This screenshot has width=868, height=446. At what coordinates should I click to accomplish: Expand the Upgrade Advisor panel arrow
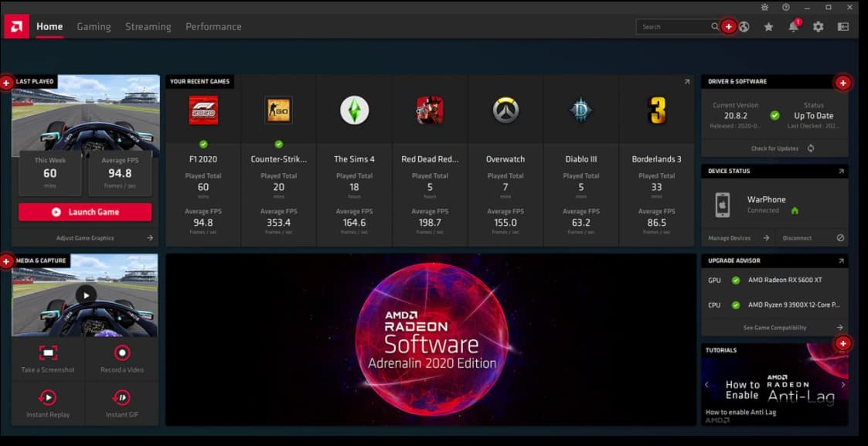click(842, 260)
